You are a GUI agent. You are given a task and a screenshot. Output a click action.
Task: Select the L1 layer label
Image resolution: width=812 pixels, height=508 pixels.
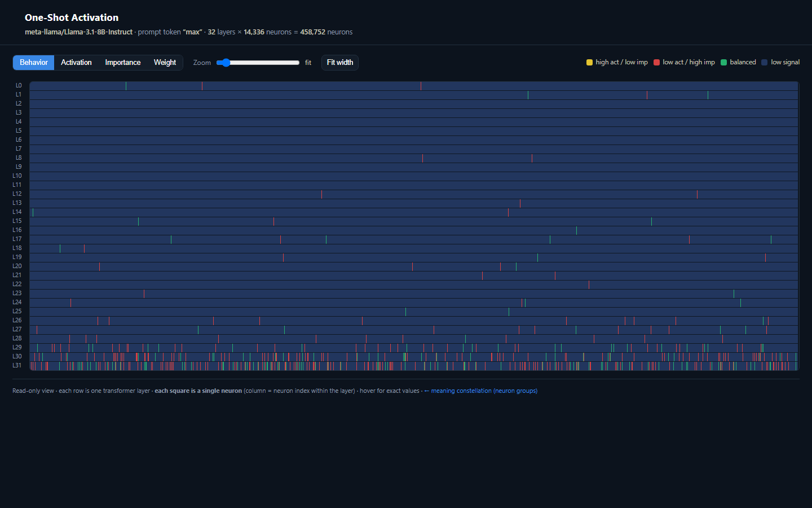point(19,95)
